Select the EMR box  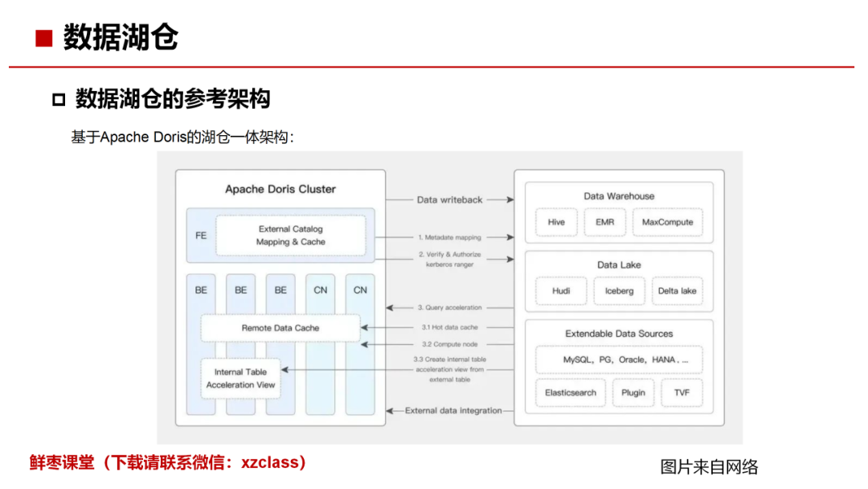pos(604,223)
